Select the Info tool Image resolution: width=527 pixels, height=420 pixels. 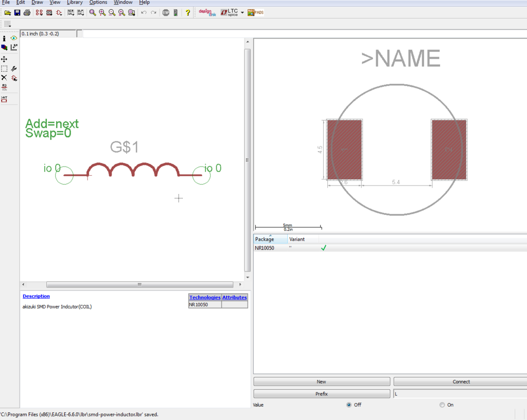click(4, 38)
